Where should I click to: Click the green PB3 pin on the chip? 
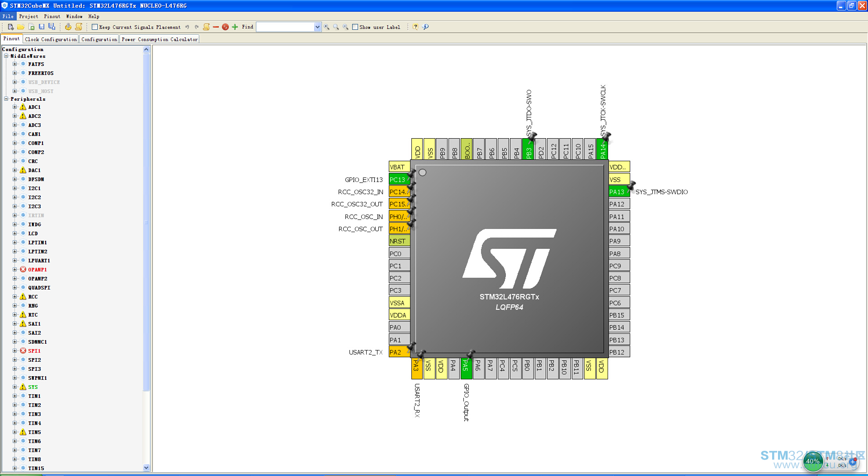coord(528,149)
